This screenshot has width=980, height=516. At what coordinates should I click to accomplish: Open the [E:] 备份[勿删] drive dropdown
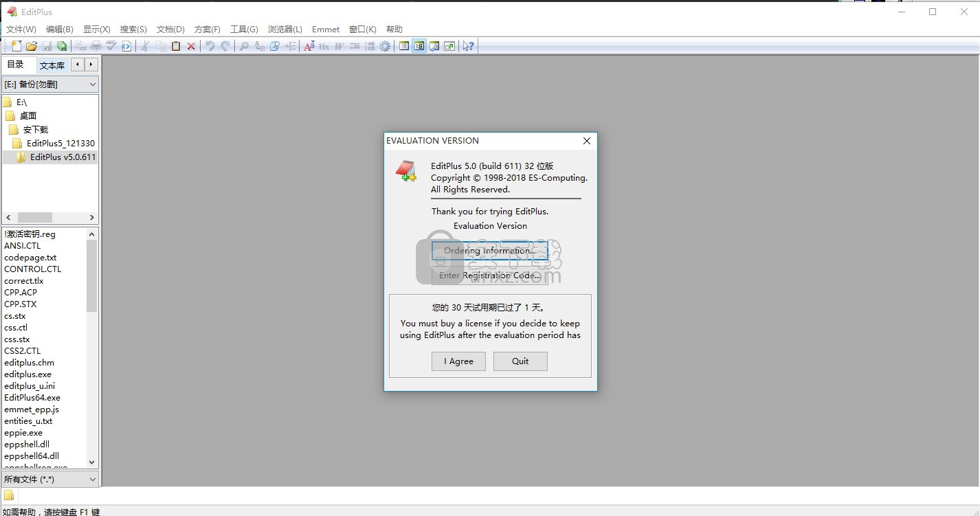click(51, 84)
